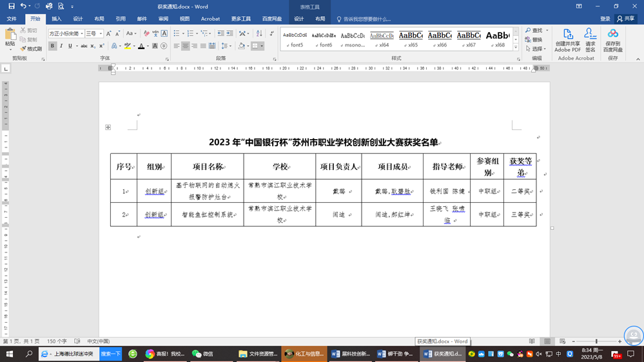Apply the font5 style
Screen dimensions: 644x362
pos(295,39)
